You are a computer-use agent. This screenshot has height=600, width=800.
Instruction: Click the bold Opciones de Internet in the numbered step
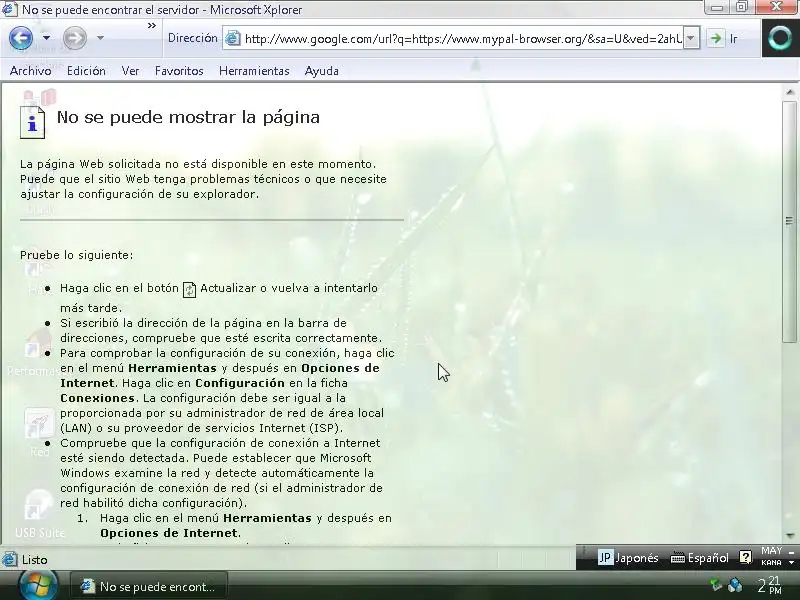point(169,533)
